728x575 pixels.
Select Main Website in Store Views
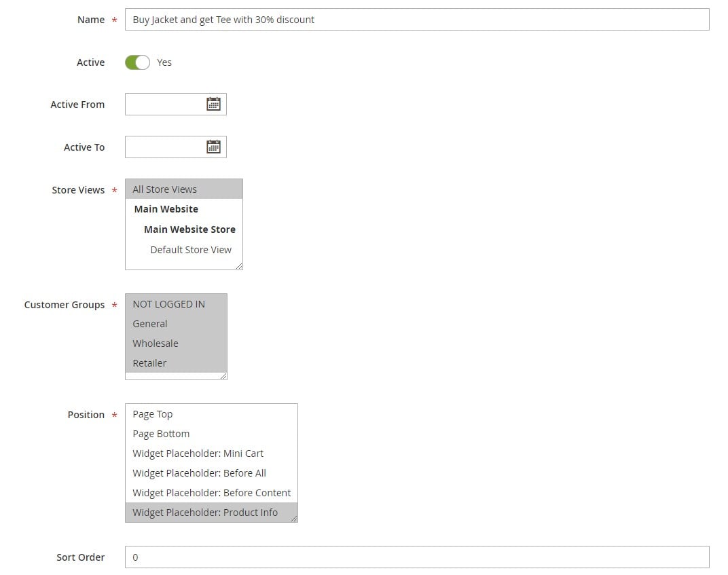point(184,209)
